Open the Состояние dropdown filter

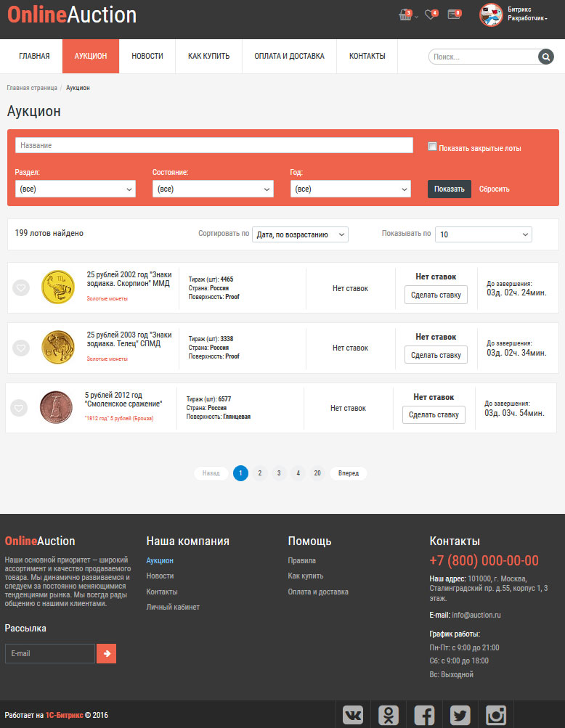(x=213, y=189)
